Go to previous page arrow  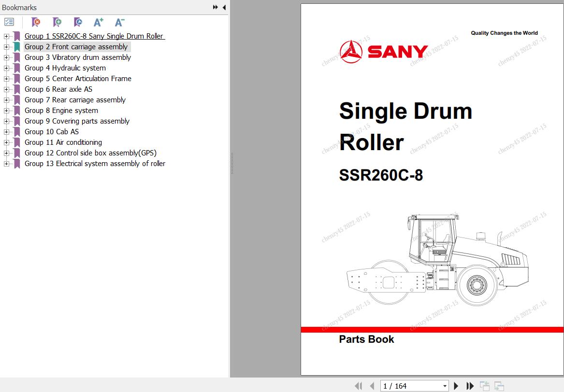(372, 386)
